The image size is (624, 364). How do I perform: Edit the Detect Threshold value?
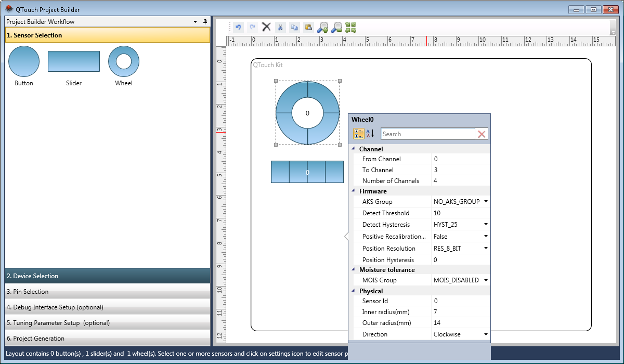click(x=460, y=213)
